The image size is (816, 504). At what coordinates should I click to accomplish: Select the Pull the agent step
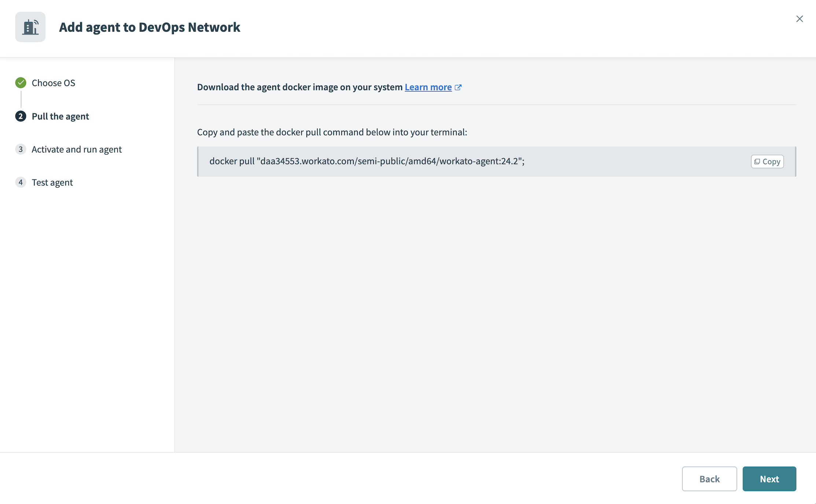60,116
